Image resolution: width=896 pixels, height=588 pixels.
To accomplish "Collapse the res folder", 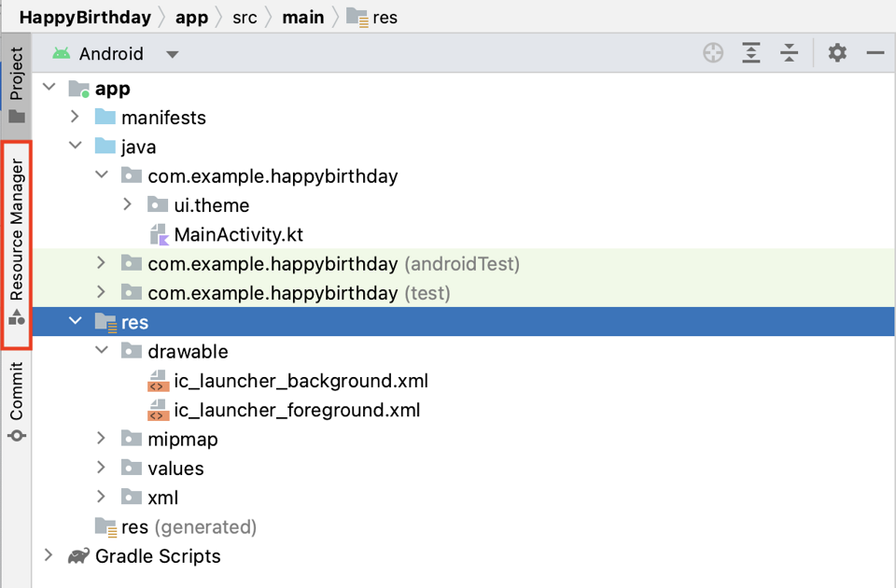I will point(76,321).
